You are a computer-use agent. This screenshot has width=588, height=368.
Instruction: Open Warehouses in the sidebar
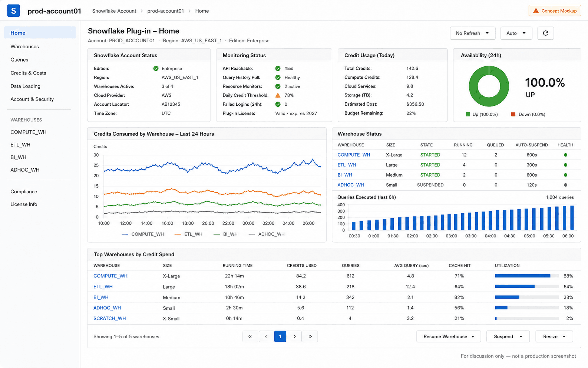pos(24,46)
